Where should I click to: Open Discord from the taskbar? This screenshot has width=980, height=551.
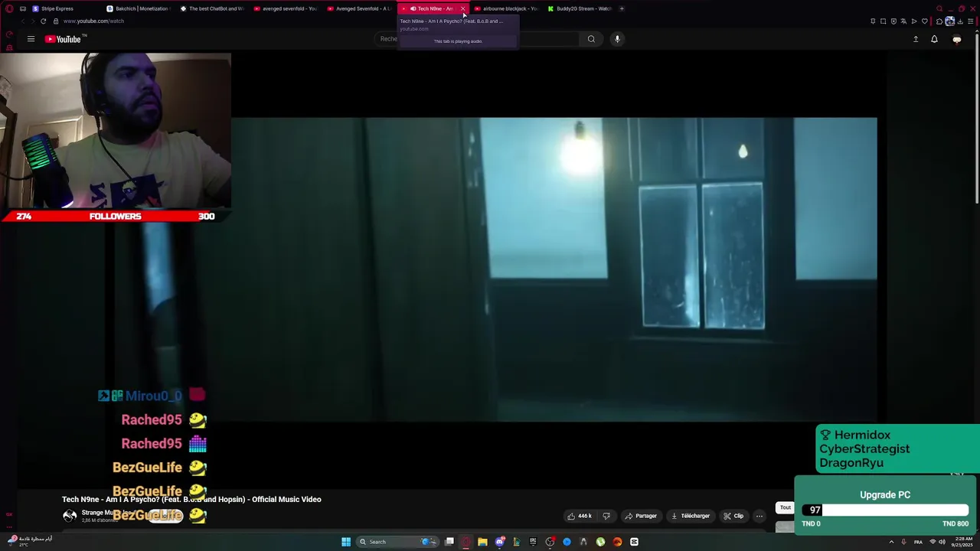coord(500,542)
